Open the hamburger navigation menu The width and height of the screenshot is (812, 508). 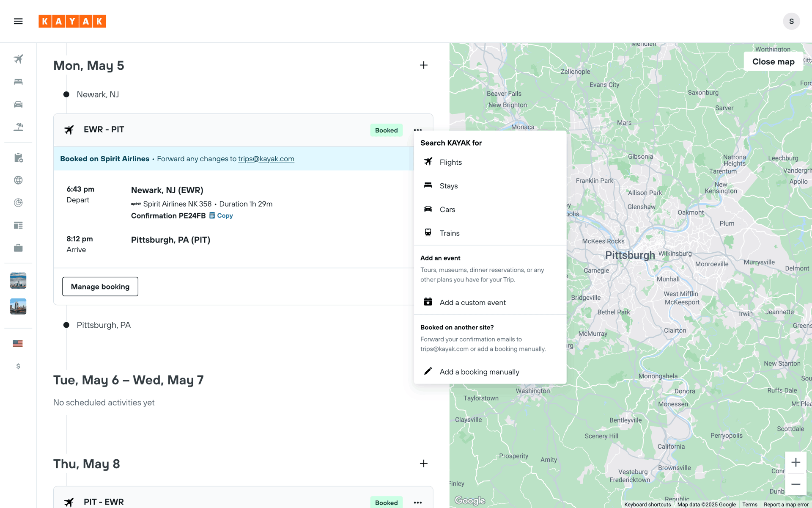coord(18,21)
